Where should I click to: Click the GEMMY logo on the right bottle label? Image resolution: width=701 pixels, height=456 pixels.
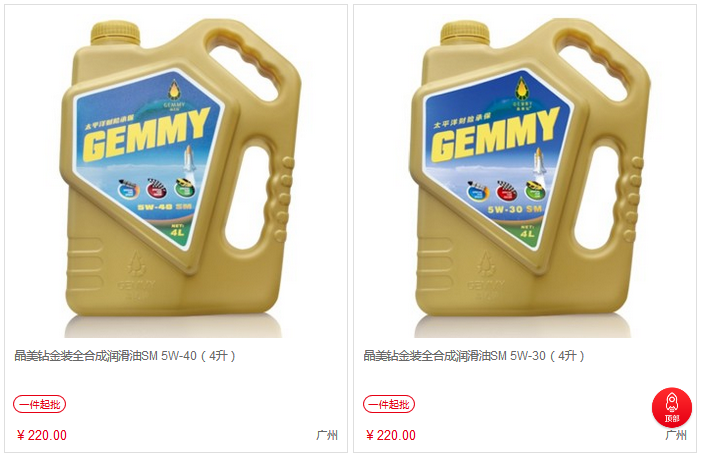coord(494,135)
